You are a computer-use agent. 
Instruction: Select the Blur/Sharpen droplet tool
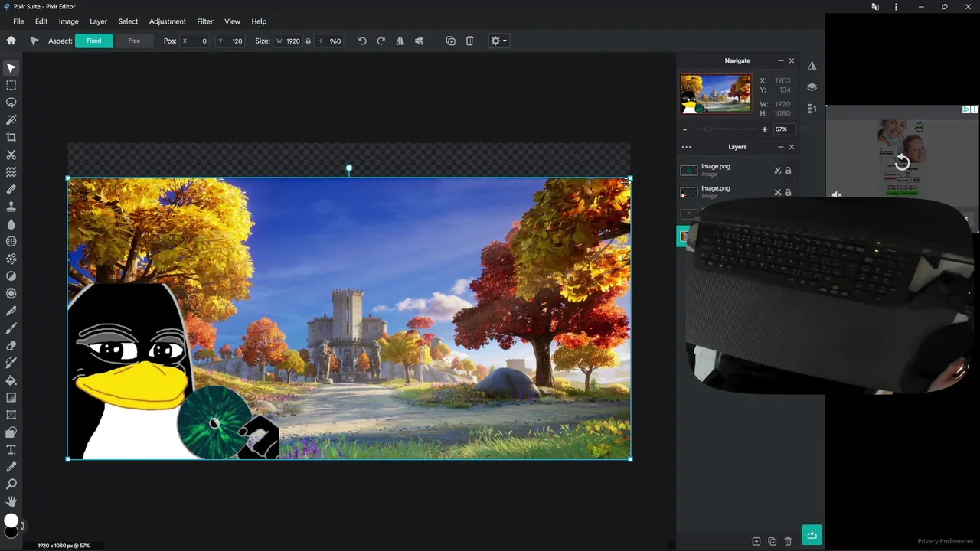(11, 224)
